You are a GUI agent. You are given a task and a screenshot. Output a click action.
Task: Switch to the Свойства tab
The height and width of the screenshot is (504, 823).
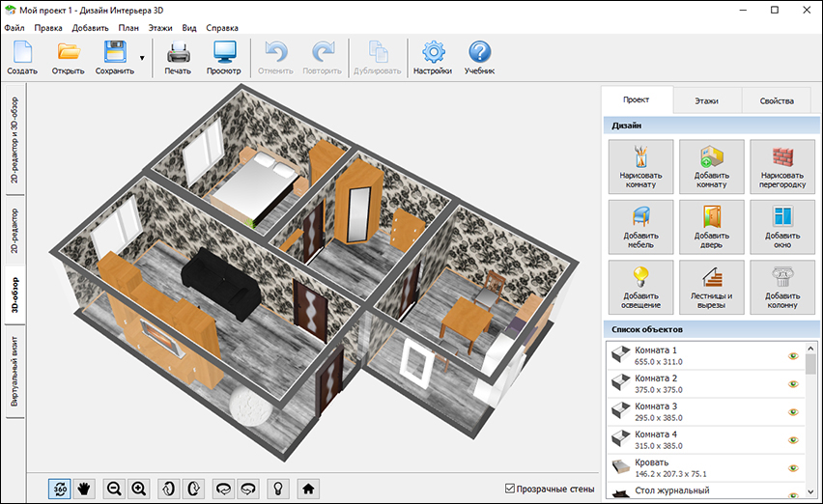click(x=777, y=100)
